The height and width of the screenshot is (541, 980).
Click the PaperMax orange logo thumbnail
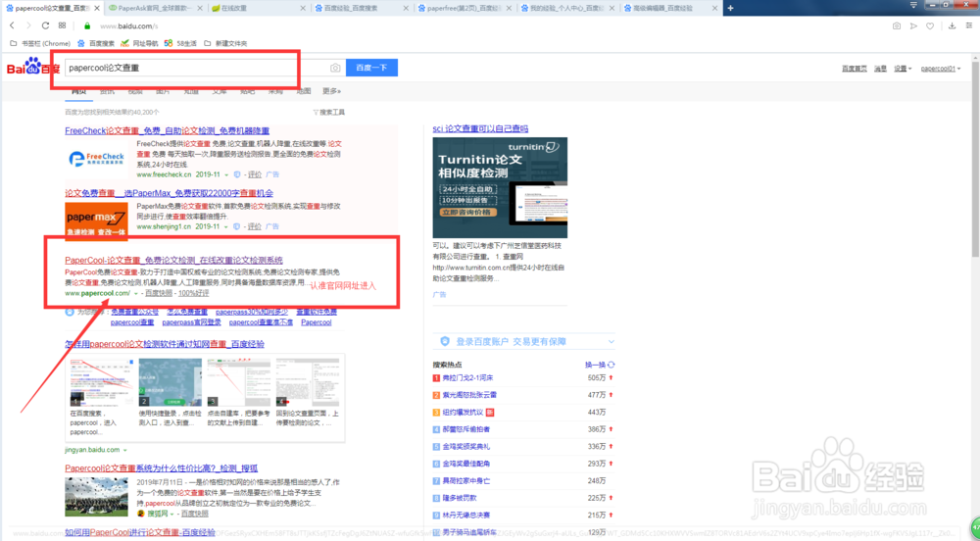click(96, 221)
